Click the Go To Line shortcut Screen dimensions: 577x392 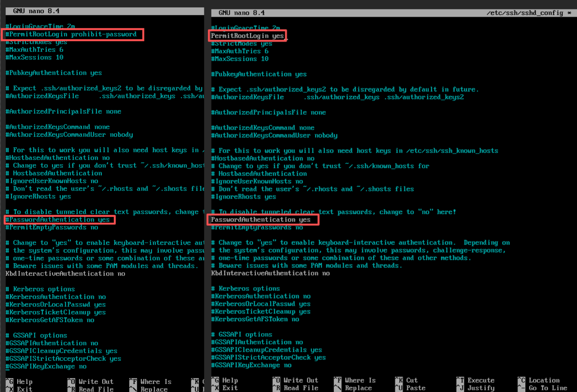tap(542, 388)
